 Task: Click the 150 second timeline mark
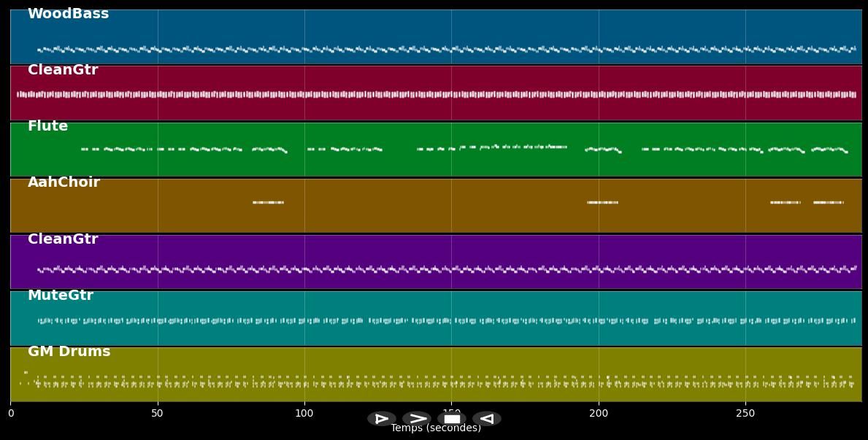coord(452,413)
